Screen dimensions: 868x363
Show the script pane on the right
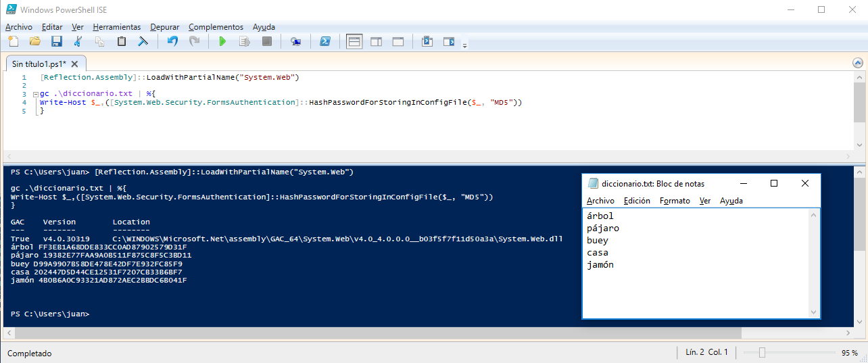coord(377,41)
